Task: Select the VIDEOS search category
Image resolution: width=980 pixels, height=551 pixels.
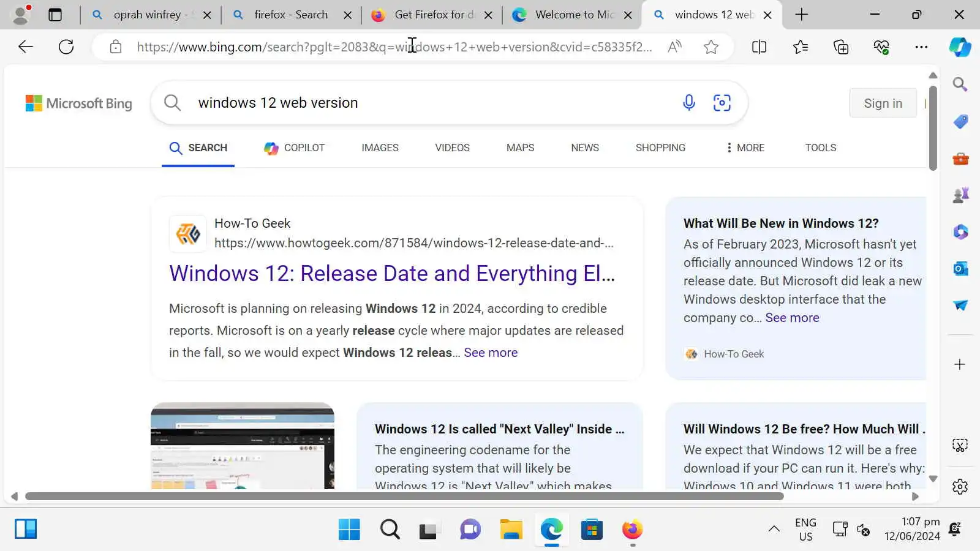Action: pyautogui.click(x=452, y=148)
